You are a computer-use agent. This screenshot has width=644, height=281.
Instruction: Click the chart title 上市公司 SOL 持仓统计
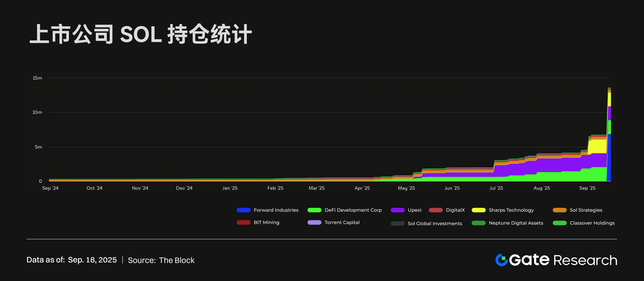pos(141,34)
